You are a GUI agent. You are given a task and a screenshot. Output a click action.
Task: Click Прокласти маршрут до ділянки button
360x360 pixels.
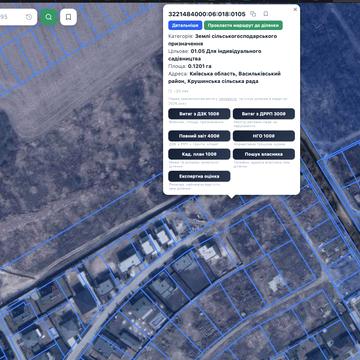click(243, 25)
